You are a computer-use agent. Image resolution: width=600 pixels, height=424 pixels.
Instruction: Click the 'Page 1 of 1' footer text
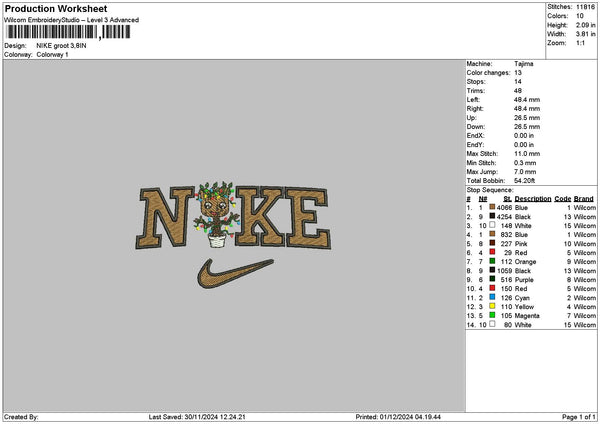(x=579, y=417)
